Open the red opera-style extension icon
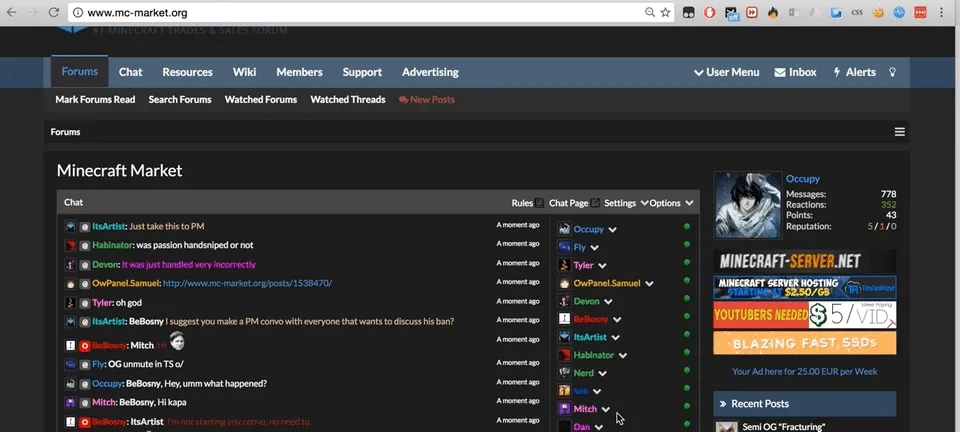Image resolution: width=960 pixels, height=432 pixels. click(710, 12)
